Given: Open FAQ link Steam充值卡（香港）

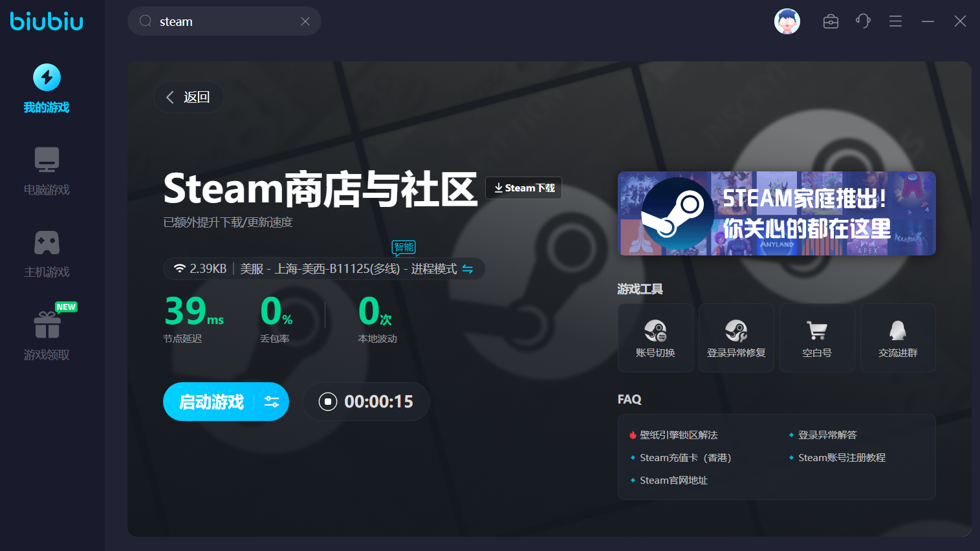Looking at the screenshot, I should pos(686,457).
